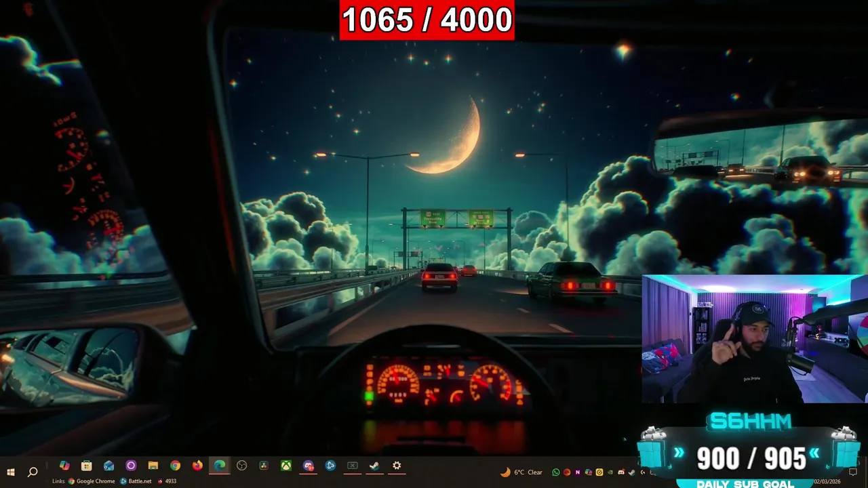Open WhatsApp tray icon

(555, 472)
